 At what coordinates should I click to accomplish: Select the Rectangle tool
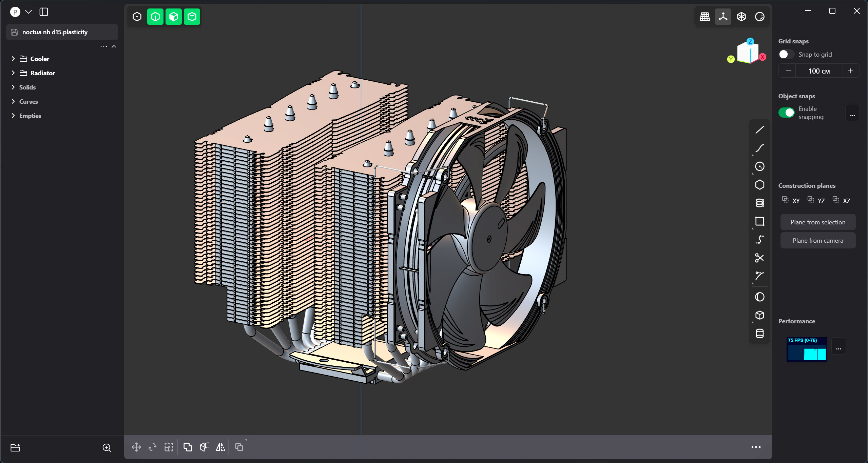coord(759,221)
